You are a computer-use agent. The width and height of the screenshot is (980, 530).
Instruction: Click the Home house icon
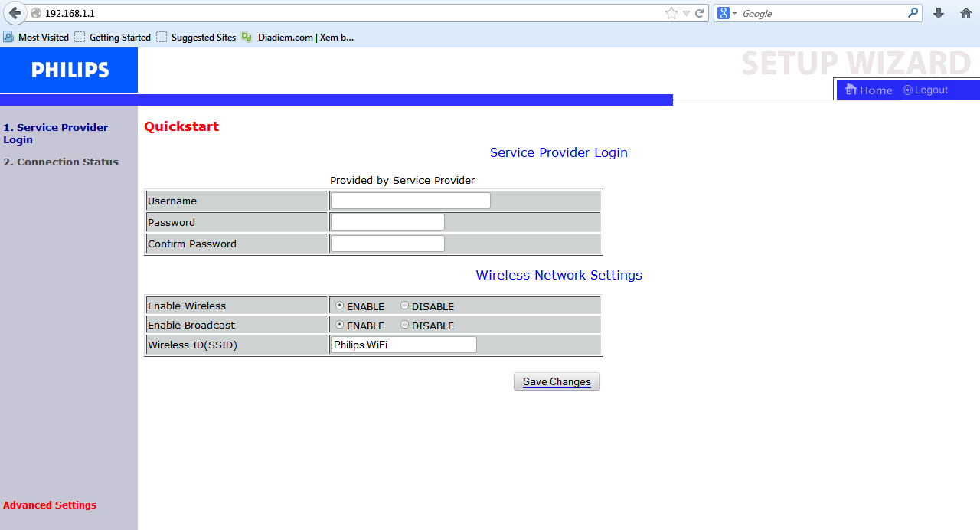pos(851,90)
